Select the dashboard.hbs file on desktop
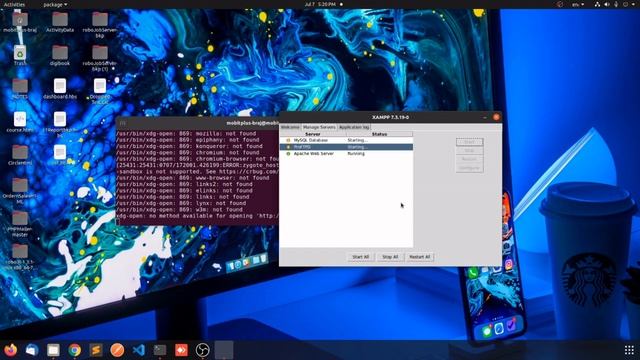The width and height of the screenshot is (640, 360). click(x=60, y=89)
